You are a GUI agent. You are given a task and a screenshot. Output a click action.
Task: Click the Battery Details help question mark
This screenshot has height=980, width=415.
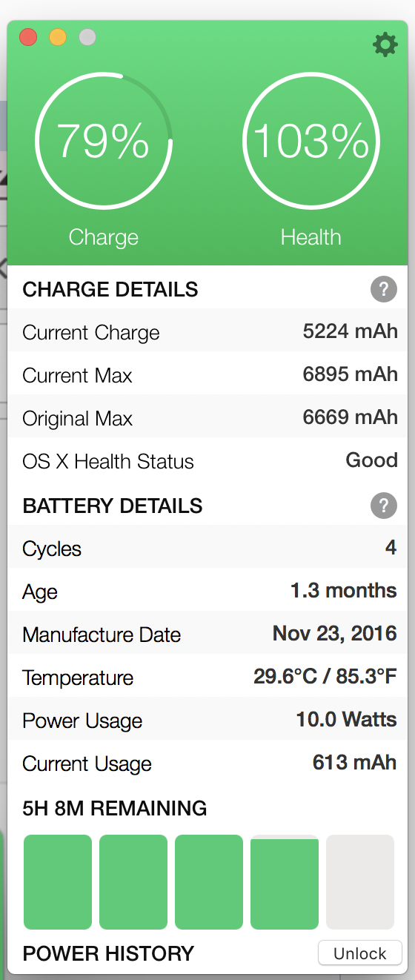(383, 506)
